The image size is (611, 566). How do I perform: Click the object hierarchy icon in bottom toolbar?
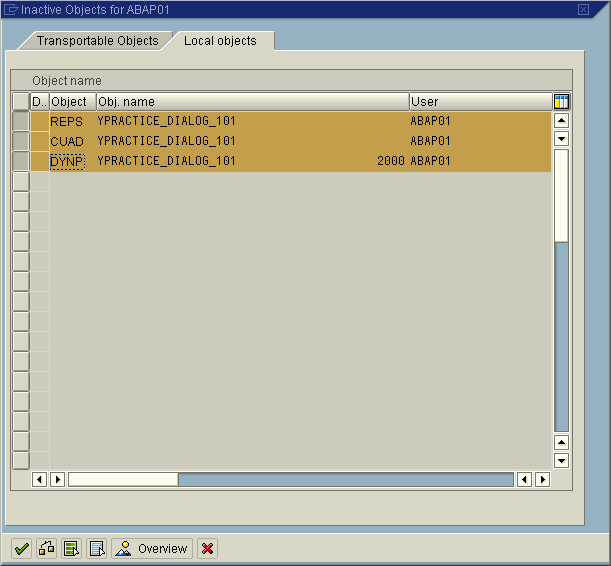pos(46,548)
